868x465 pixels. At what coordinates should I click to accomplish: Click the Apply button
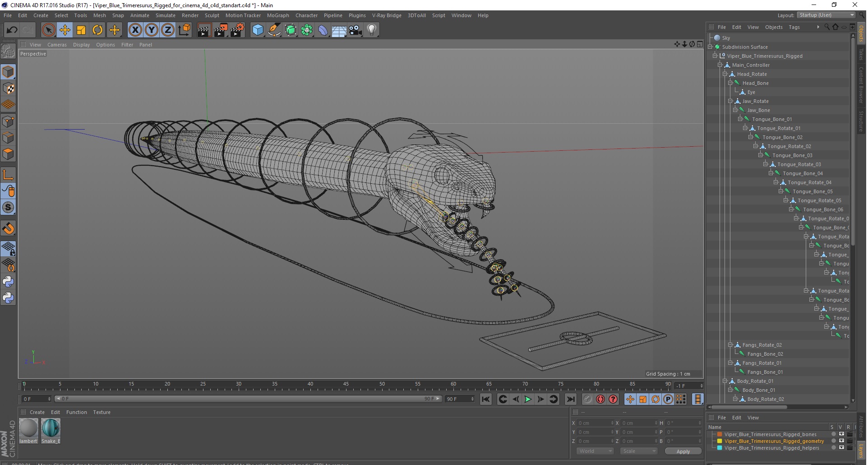pyautogui.click(x=683, y=451)
